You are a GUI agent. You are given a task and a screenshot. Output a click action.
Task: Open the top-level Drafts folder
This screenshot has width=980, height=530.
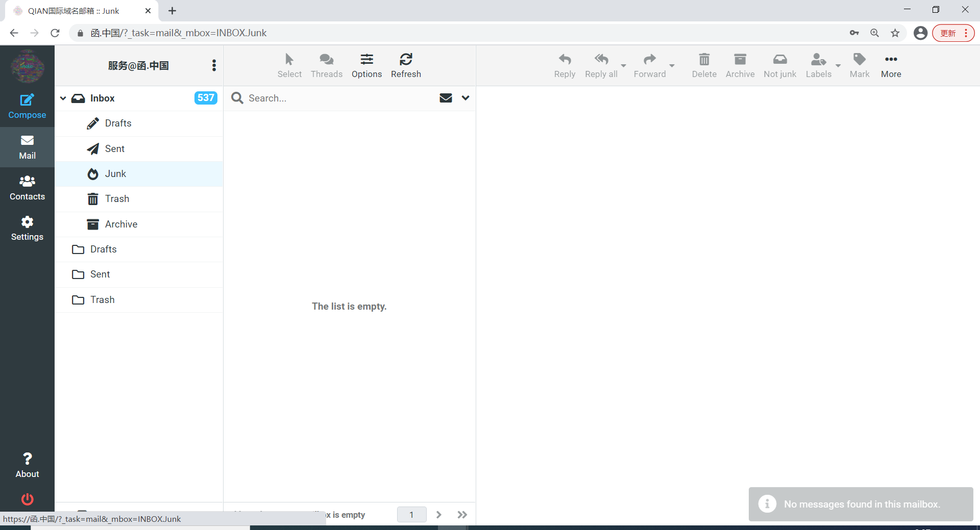[138, 249]
